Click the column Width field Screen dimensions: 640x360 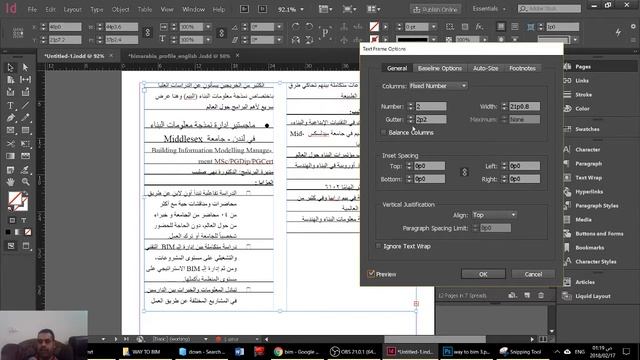(x=524, y=107)
